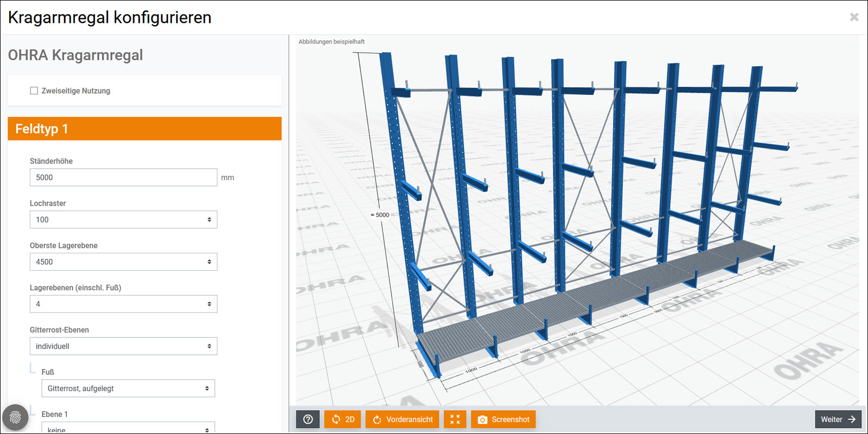
Task: Switch to 2D view
Action: (342, 419)
